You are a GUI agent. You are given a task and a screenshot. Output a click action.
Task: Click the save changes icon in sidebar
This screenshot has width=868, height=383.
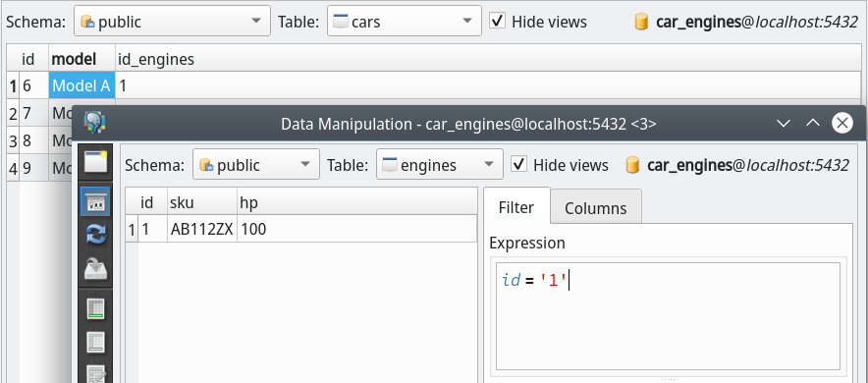click(96, 269)
